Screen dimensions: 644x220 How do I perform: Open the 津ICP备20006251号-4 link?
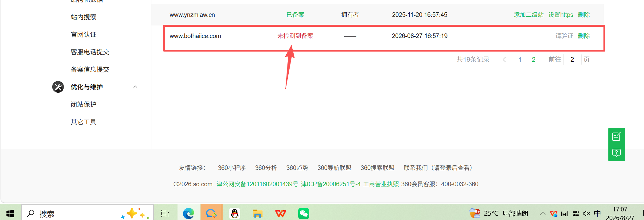[331, 184]
